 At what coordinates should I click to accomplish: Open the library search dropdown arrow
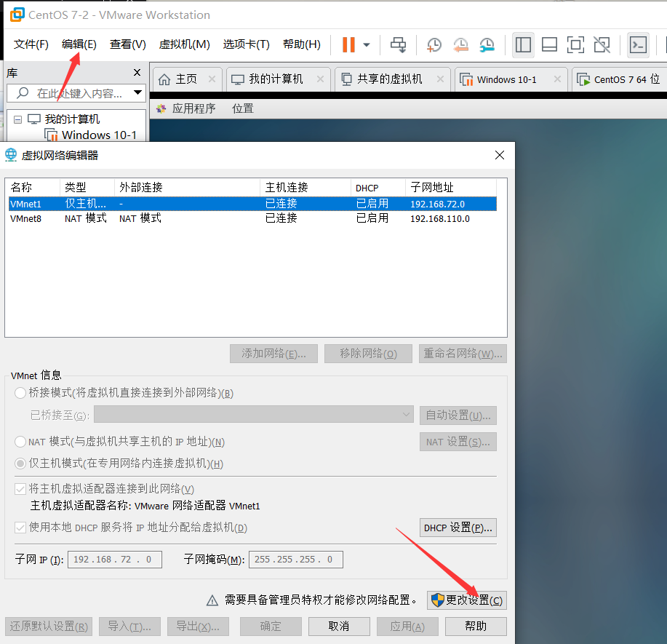[137, 92]
